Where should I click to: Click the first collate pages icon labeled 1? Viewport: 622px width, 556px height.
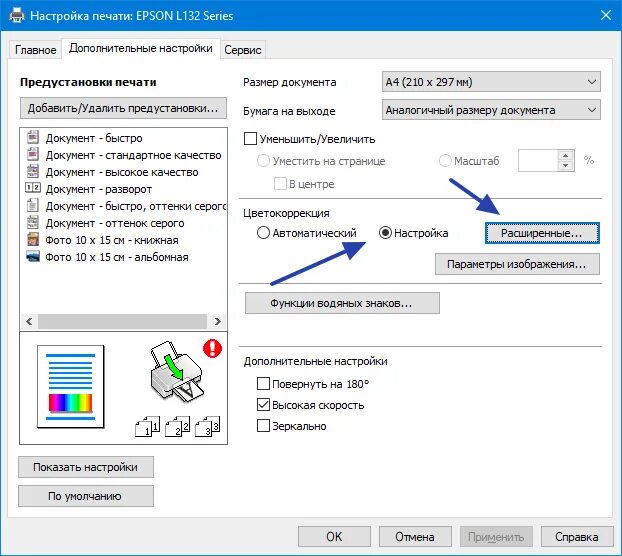point(148,426)
